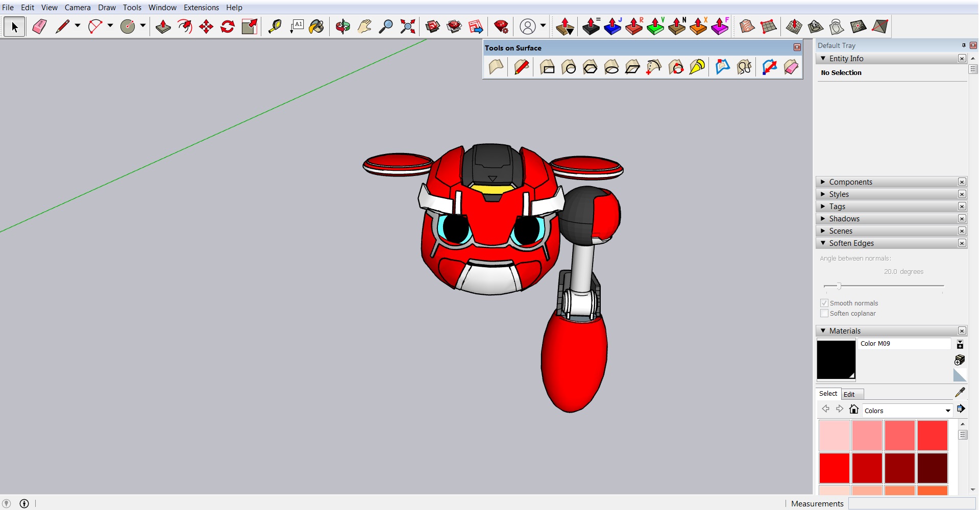Activate the Rotate tool
The image size is (980, 510).
point(228,27)
